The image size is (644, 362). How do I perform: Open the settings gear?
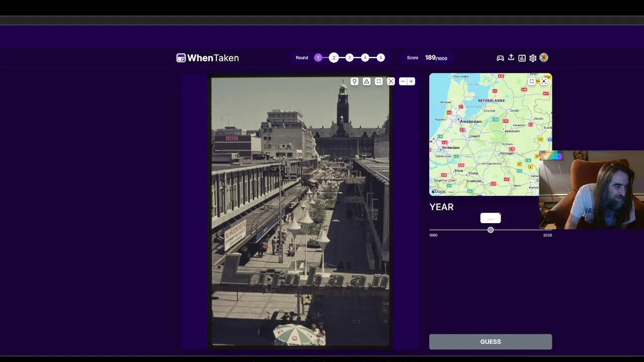pyautogui.click(x=533, y=58)
